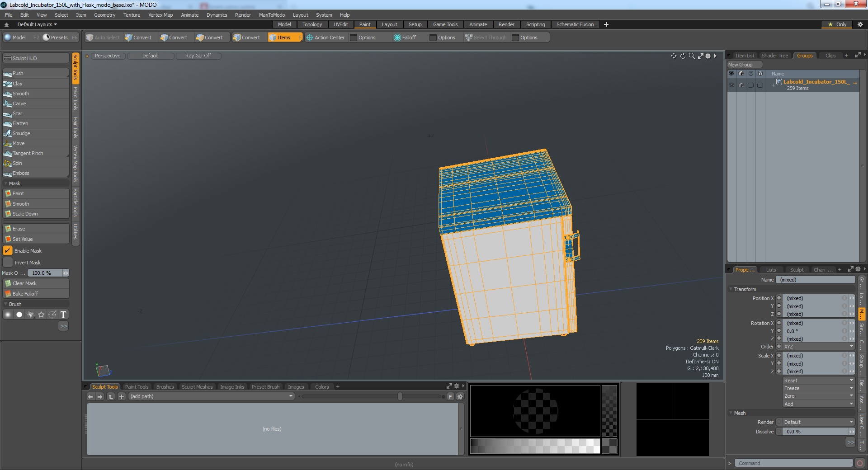Collapse the Transform section

731,289
